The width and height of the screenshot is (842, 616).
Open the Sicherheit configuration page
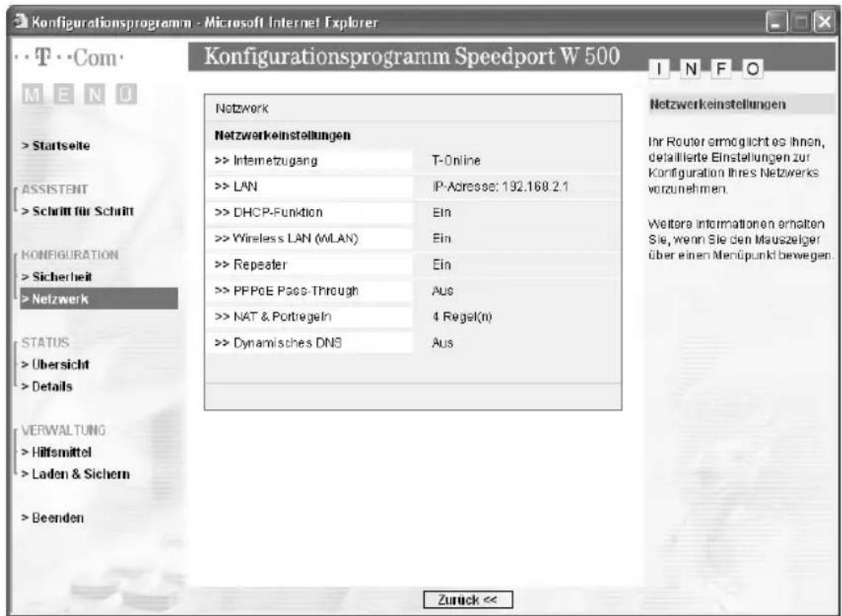pyautogui.click(x=57, y=276)
